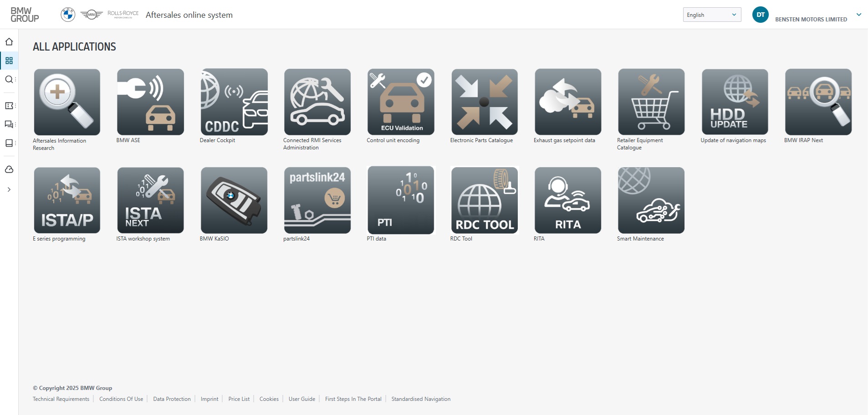Screen dimensions: 868x415
Task: Open Retailer Equipment Catalogue cart icon
Action: pyautogui.click(x=651, y=102)
